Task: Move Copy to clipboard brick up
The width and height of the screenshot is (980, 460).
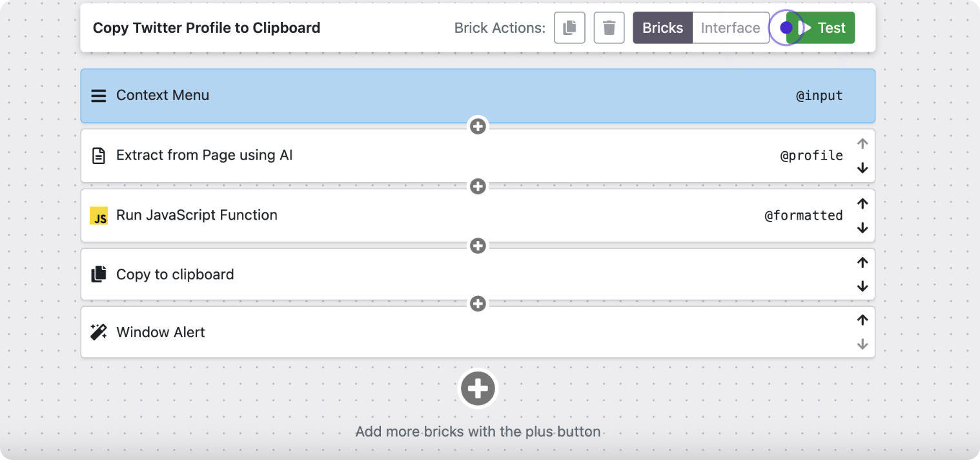Action: 862,263
